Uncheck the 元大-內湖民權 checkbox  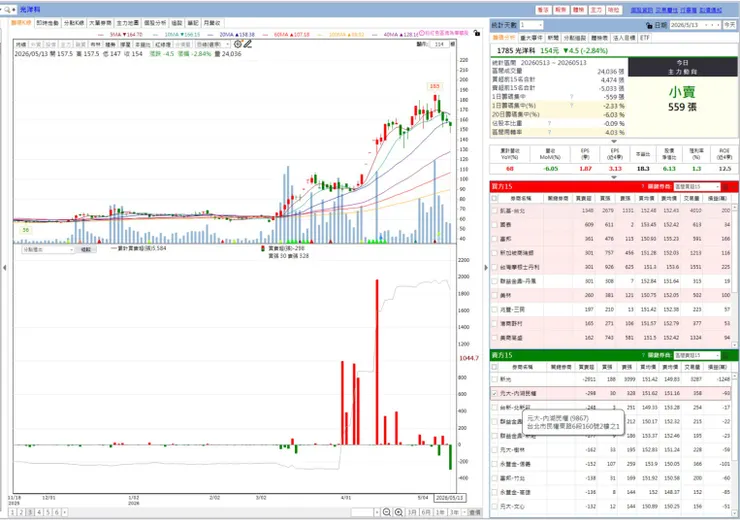(495, 393)
